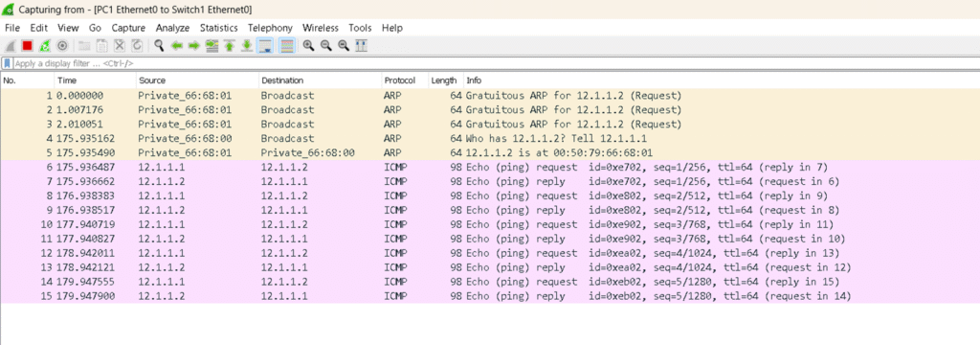Image resolution: width=980 pixels, height=345 pixels.
Task: Select ping reply packet 7 (request in 6)
Action: coord(490,181)
